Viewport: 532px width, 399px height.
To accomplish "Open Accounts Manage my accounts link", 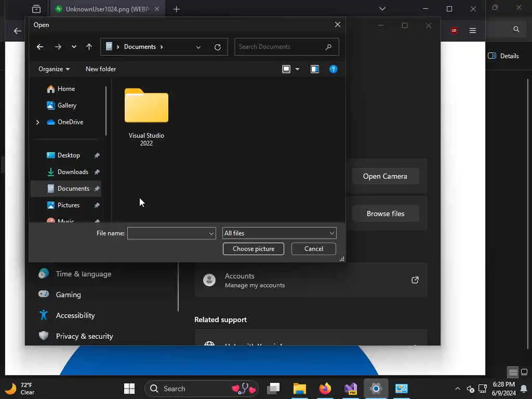I will tap(311, 280).
